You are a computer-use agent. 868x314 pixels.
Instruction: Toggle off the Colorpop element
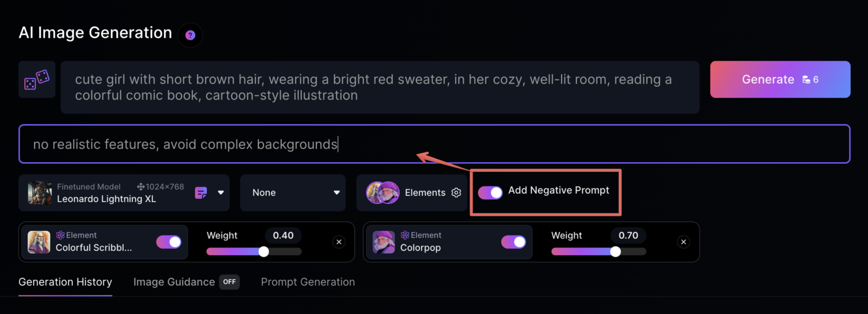(513, 242)
